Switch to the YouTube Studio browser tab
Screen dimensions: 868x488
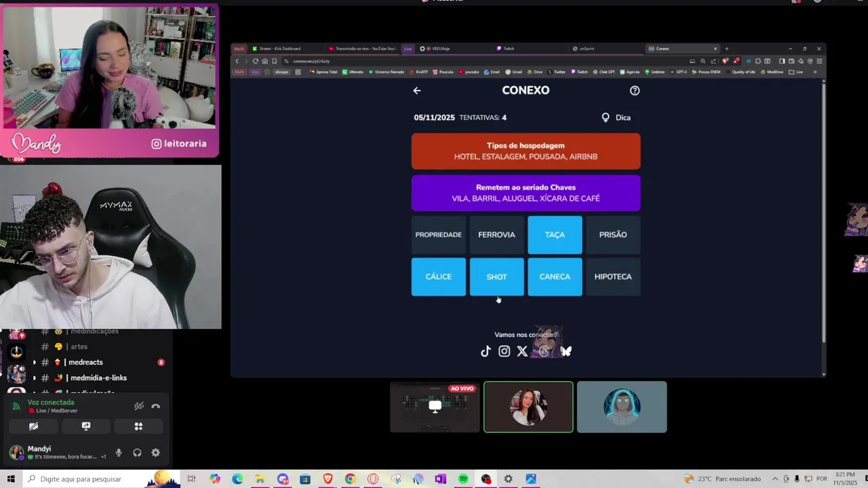363,49
